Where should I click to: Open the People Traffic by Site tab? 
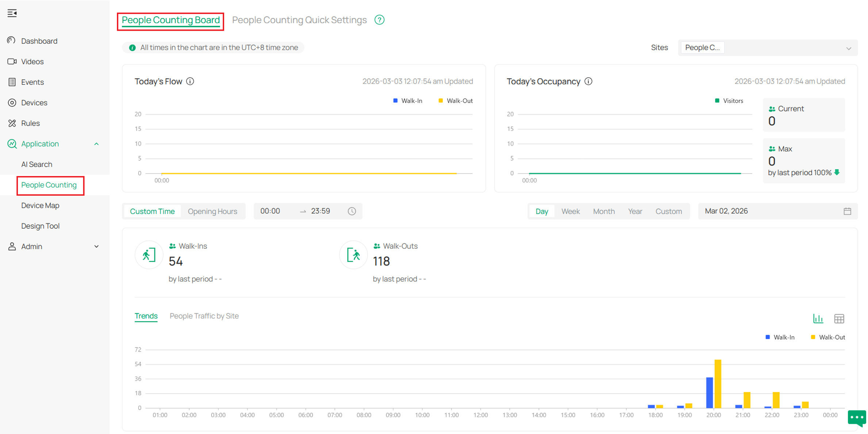point(204,316)
